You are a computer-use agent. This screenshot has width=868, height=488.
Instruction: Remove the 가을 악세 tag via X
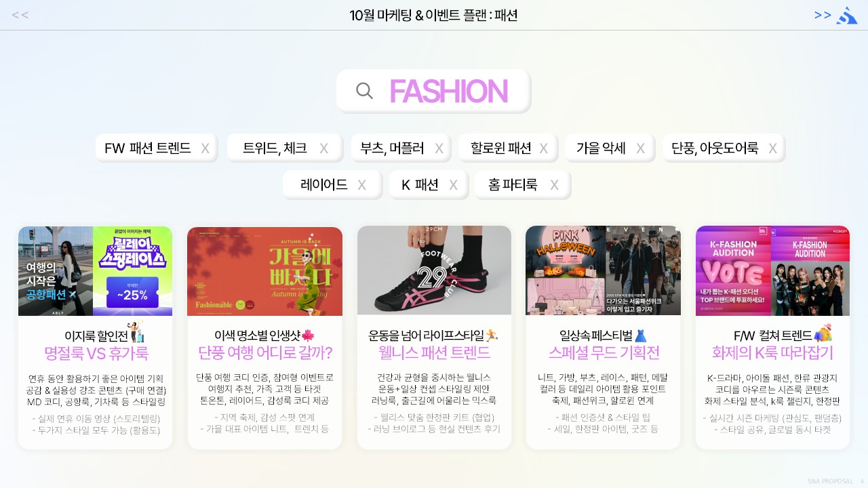(x=640, y=148)
